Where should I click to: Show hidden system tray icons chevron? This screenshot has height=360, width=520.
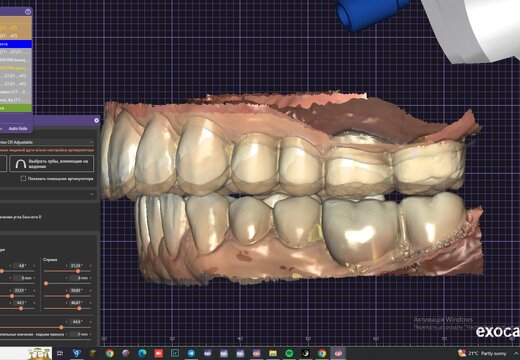[x=516, y=353]
